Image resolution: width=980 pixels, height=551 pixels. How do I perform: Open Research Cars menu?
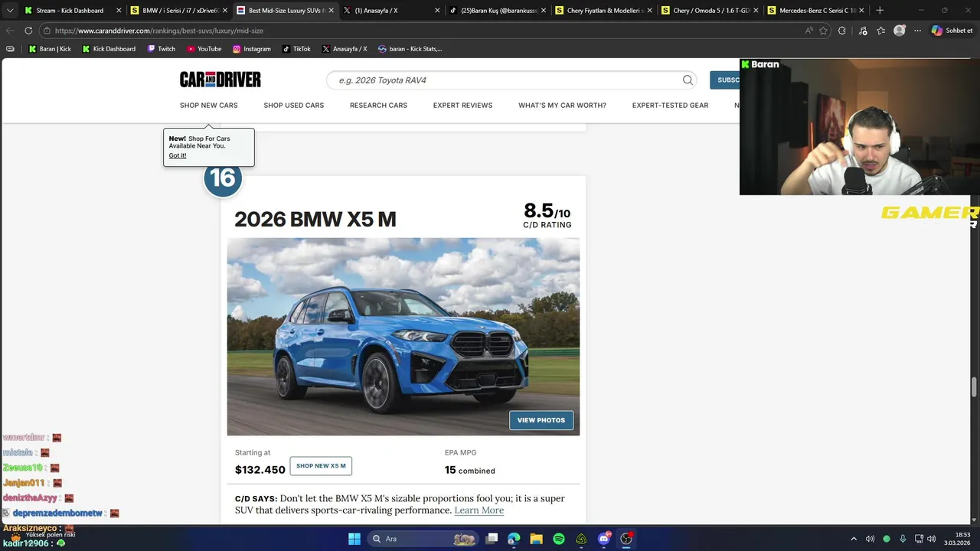378,106
